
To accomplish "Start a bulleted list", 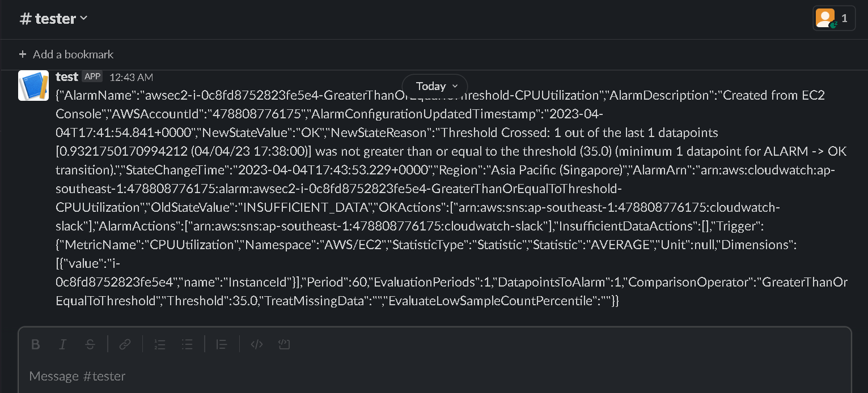I will click(187, 344).
